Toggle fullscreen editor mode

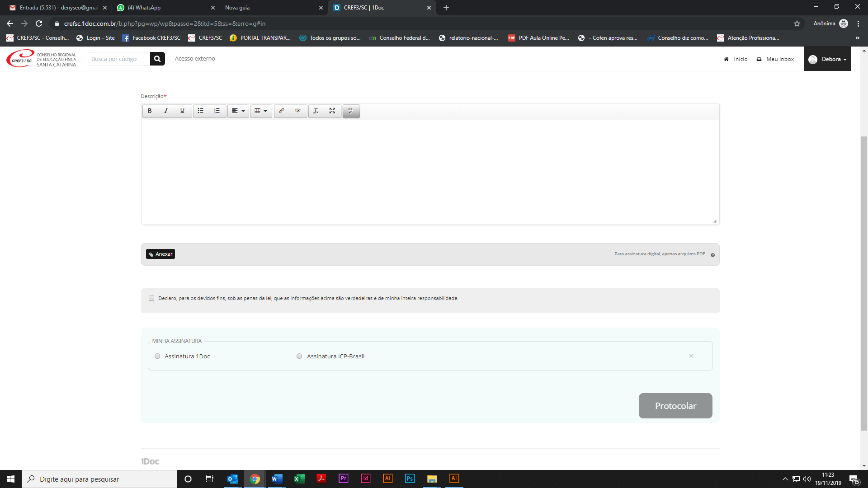pos(332,111)
